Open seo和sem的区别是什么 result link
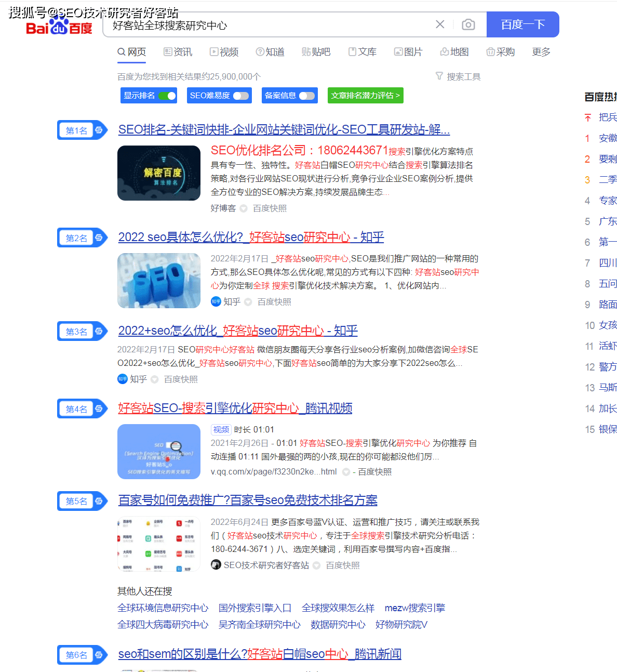The width and height of the screenshot is (617, 672). tap(260, 654)
